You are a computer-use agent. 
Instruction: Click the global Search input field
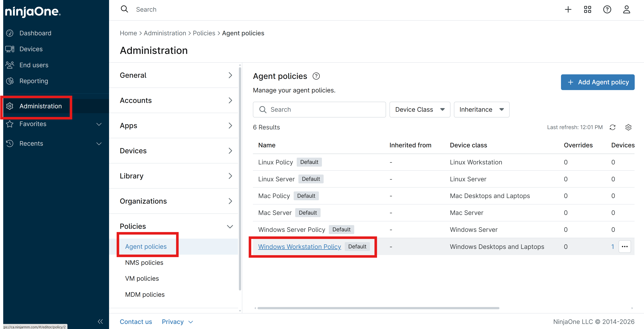[146, 9]
